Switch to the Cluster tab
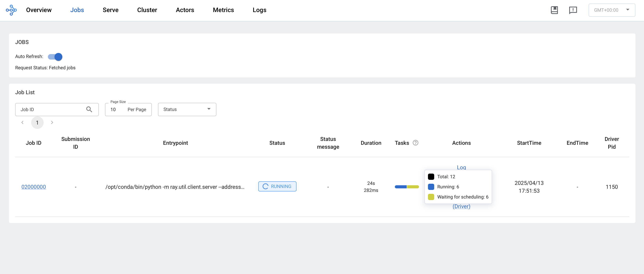This screenshot has height=274, width=644. [147, 10]
